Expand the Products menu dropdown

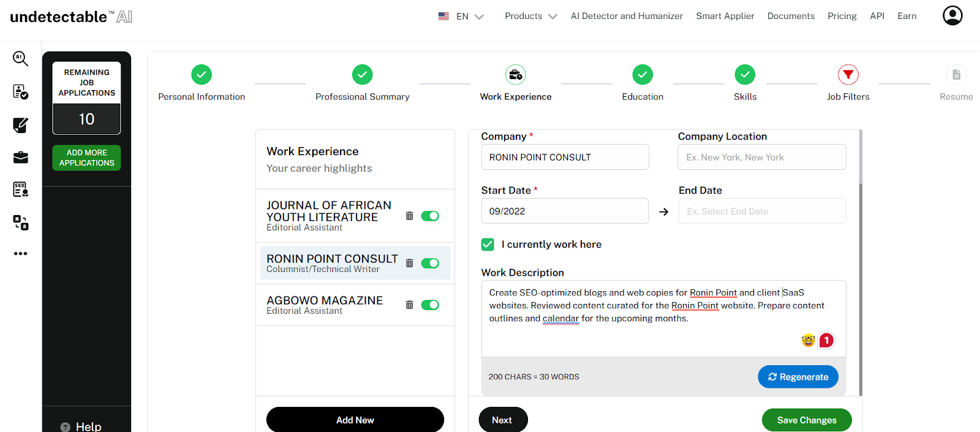click(x=530, y=16)
